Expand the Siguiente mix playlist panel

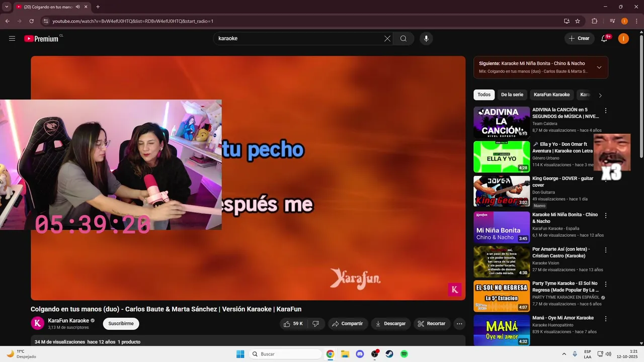(x=599, y=67)
